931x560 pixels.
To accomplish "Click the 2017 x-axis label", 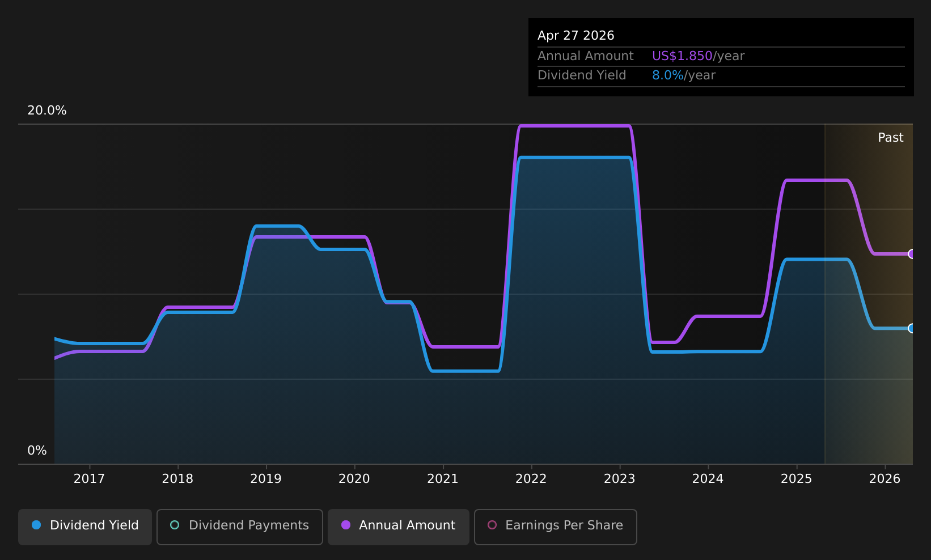I will tap(89, 479).
